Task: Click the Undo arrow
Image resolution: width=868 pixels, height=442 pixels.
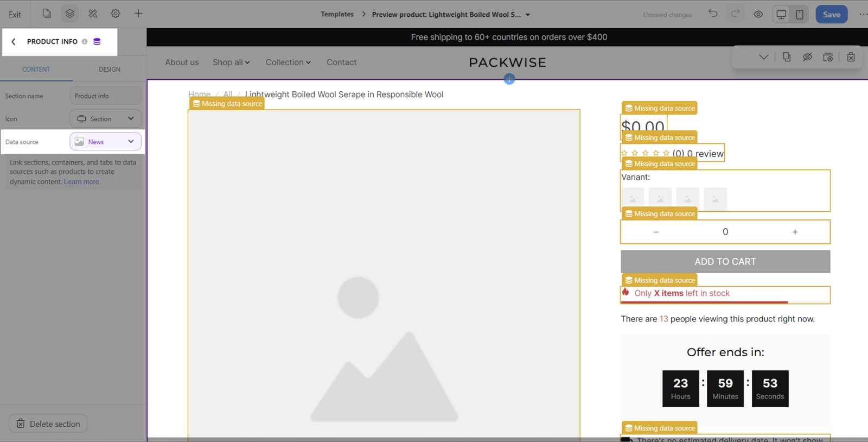Action: [713, 14]
